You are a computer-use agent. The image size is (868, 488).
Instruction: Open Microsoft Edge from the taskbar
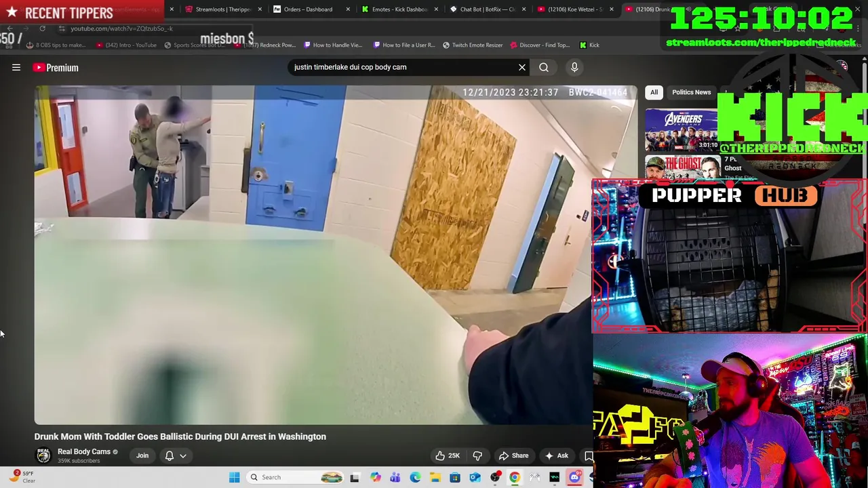415,477
